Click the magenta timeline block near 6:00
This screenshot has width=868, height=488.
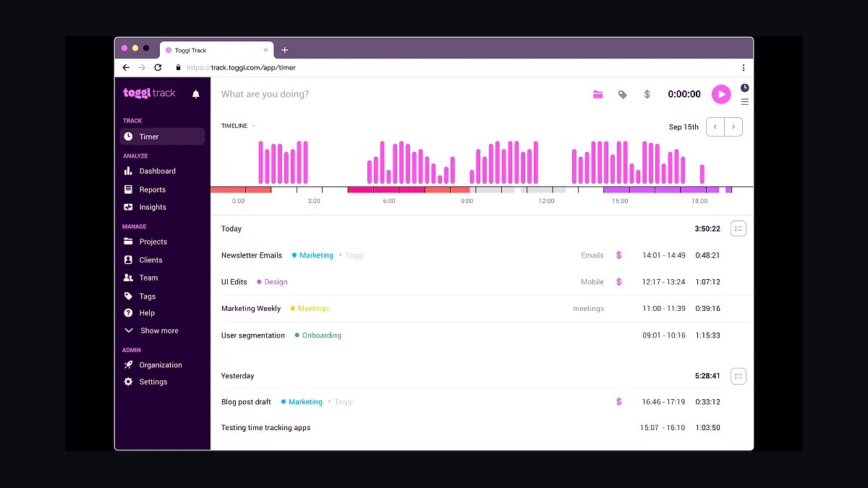click(x=386, y=190)
